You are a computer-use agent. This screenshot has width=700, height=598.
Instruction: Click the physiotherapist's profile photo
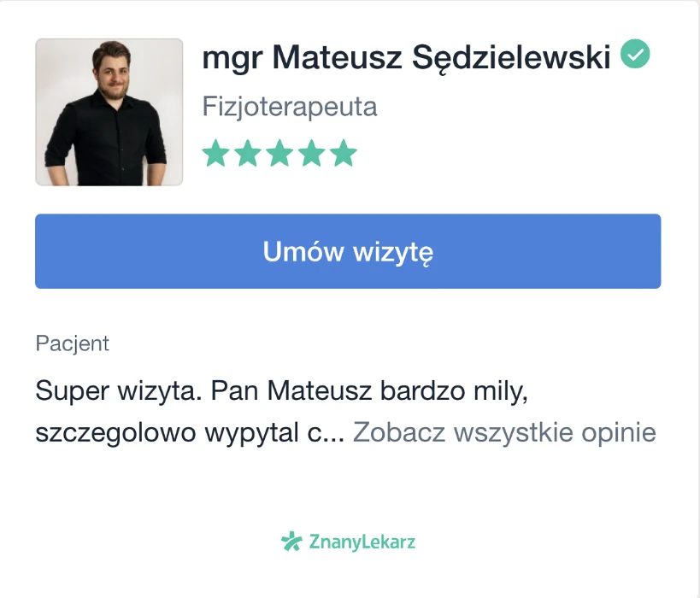(x=109, y=112)
